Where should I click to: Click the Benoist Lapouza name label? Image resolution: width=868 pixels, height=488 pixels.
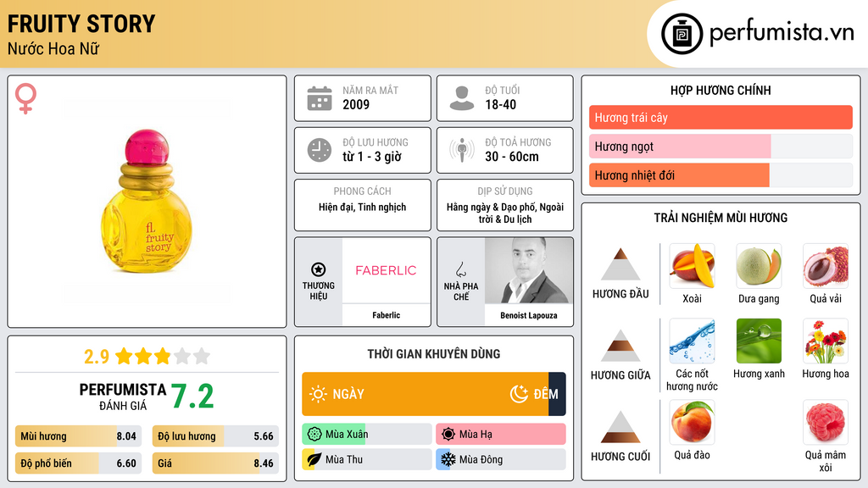tap(529, 315)
